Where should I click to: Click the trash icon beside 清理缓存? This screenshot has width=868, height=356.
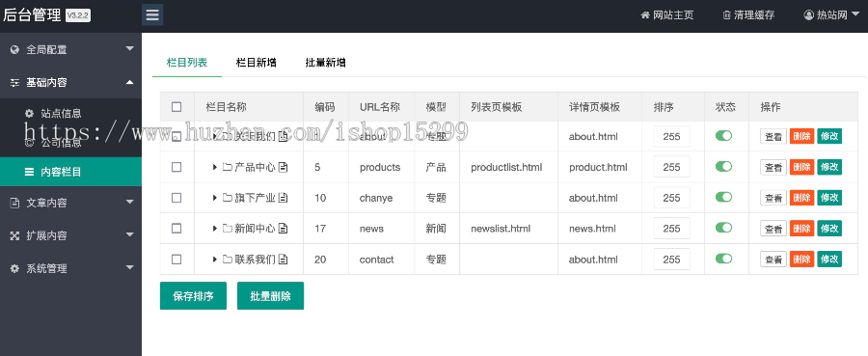click(x=727, y=14)
